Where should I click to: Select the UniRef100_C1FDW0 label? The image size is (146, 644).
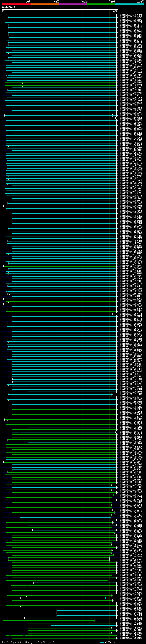pos(131,394)
